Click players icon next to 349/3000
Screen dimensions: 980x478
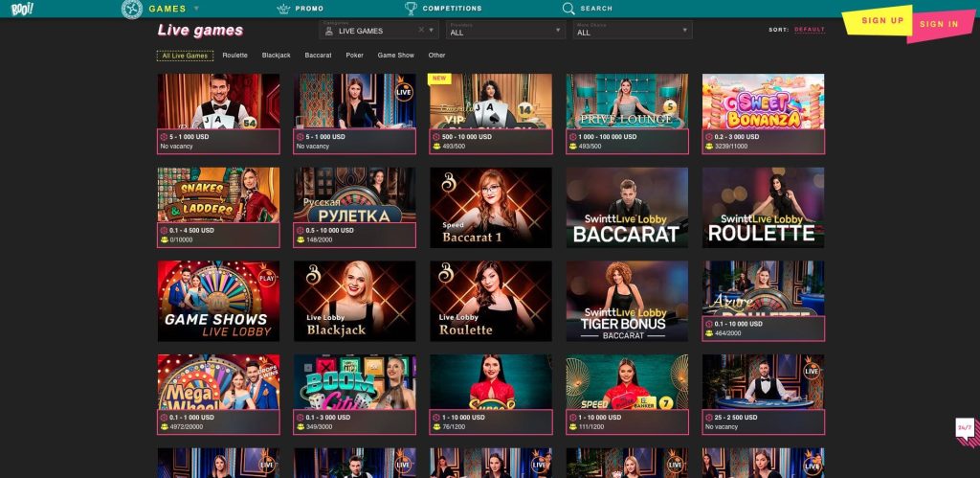tap(300, 426)
